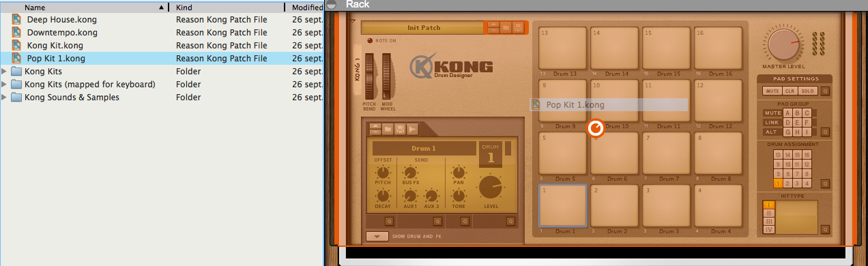Open the Drum 1 name display

tap(424, 148)
